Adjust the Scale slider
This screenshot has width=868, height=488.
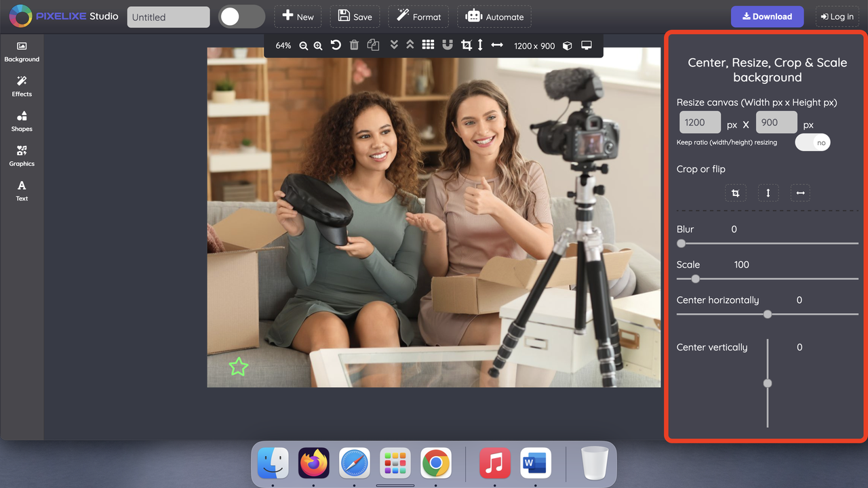(768, 279)
